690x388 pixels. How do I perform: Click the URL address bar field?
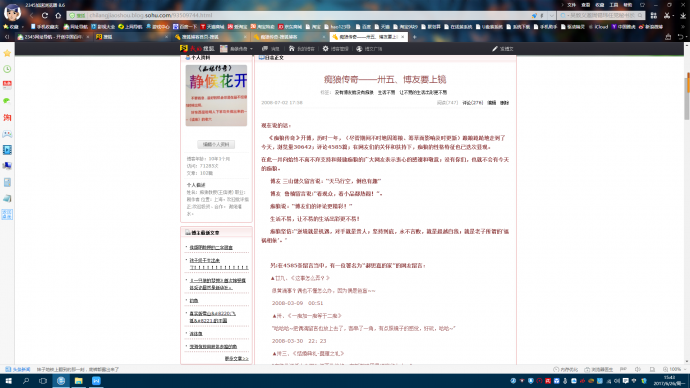point(308,15)
